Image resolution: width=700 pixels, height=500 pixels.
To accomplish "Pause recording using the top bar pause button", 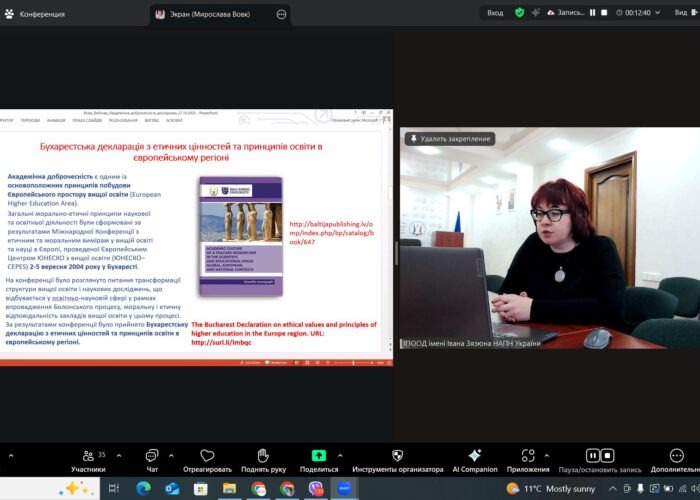I will (593, 13).
